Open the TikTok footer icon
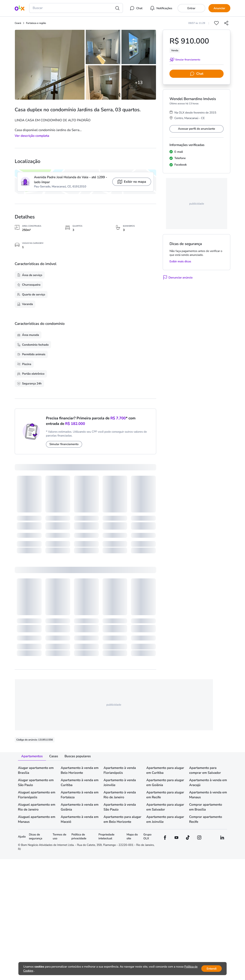 [x=188, y=837]
